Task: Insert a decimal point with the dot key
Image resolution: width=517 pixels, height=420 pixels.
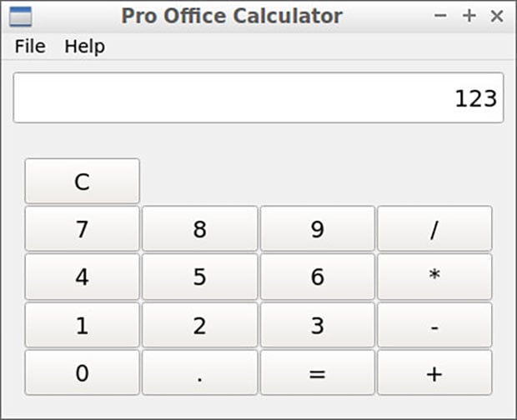Action: click(200, 372)
